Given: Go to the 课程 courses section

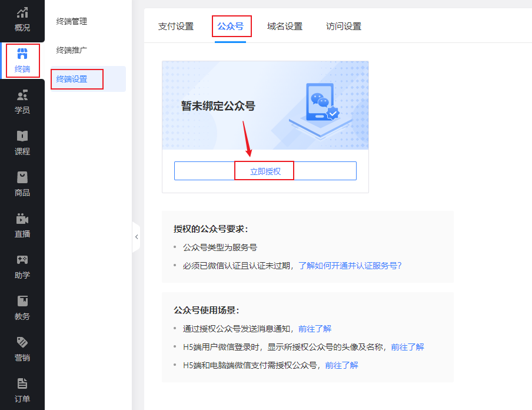Looking at the screenshot, I should click(22, 143).
